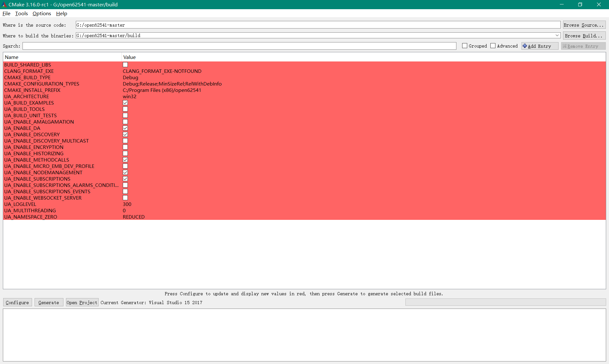The height and width of the screenshot is (364, 609).
Task: Minimize the CMake window
Action: (x=561, y=4)
